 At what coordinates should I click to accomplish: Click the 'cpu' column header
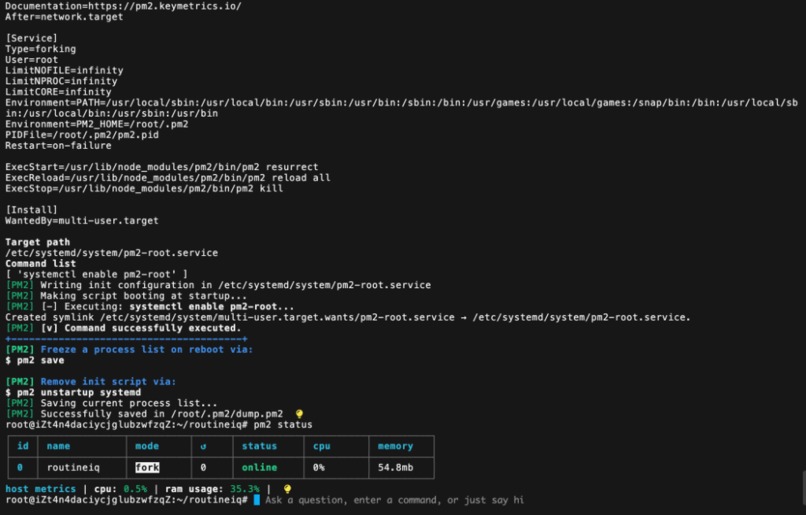pos(322,446)
